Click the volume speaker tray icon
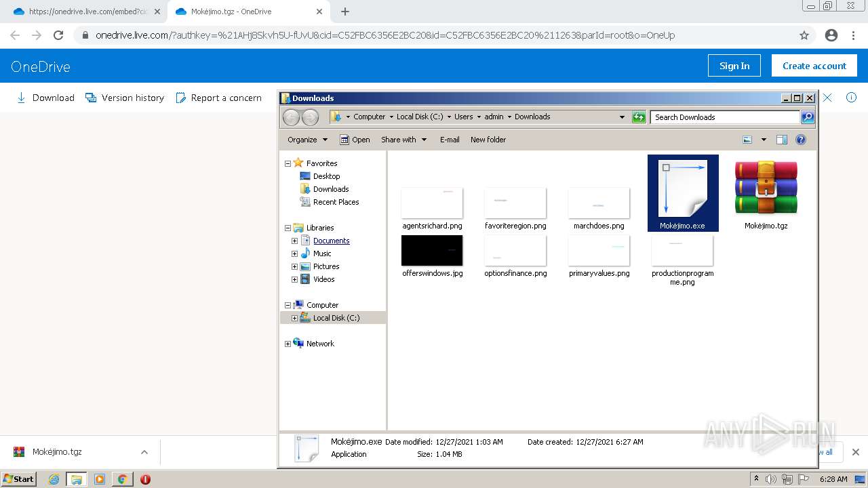This screenshot has width=868, height=488. 771,479
